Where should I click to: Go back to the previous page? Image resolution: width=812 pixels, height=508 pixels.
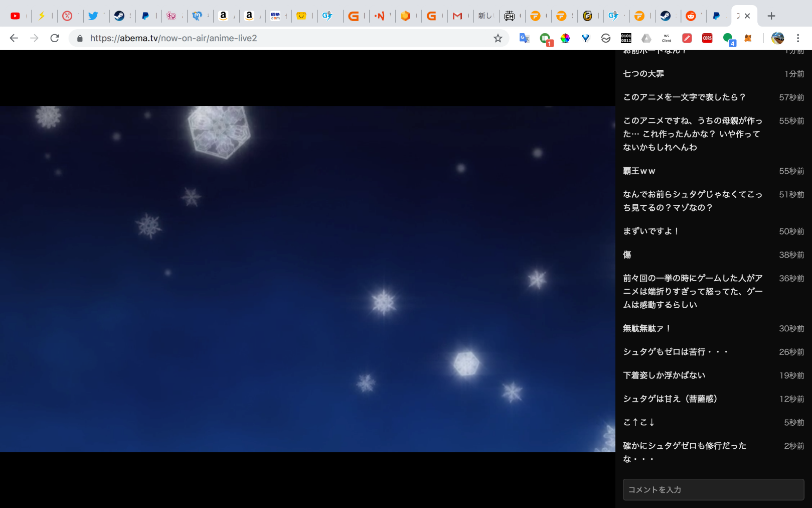[14, 38]
